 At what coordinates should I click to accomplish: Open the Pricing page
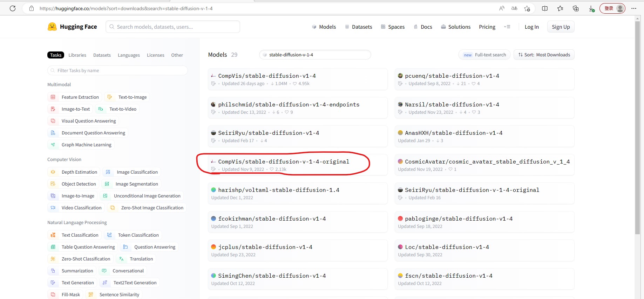(x=487, y=27)
